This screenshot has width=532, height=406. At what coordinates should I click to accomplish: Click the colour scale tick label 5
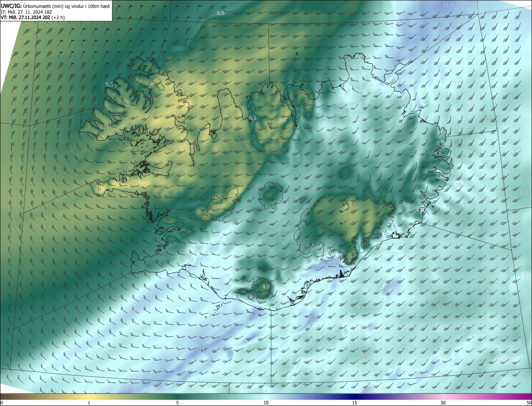click(177, 403)
